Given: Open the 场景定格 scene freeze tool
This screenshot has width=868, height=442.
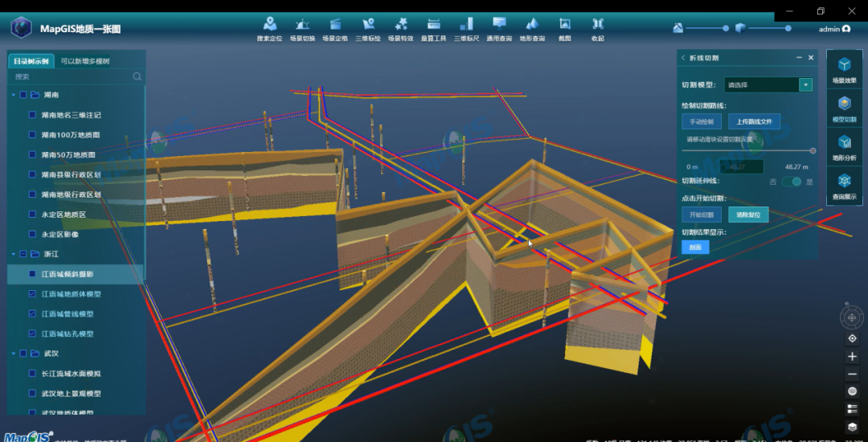Looking at the screenshot, I should [335, 29].
